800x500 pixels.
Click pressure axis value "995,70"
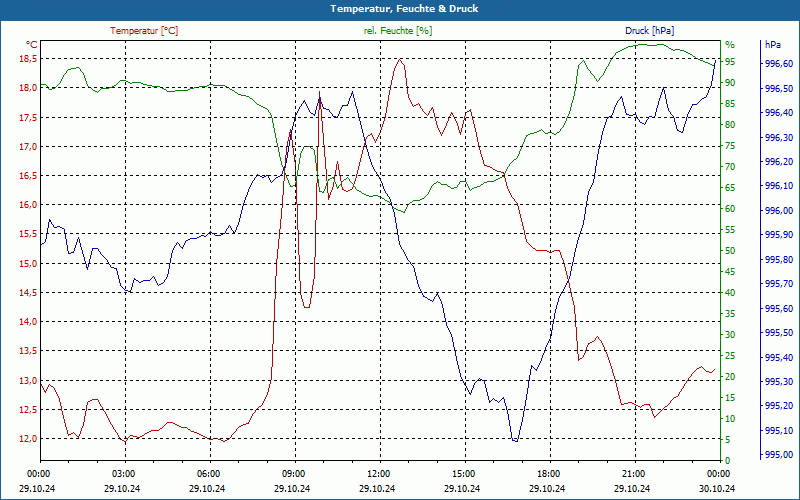(x=779, y=284)
